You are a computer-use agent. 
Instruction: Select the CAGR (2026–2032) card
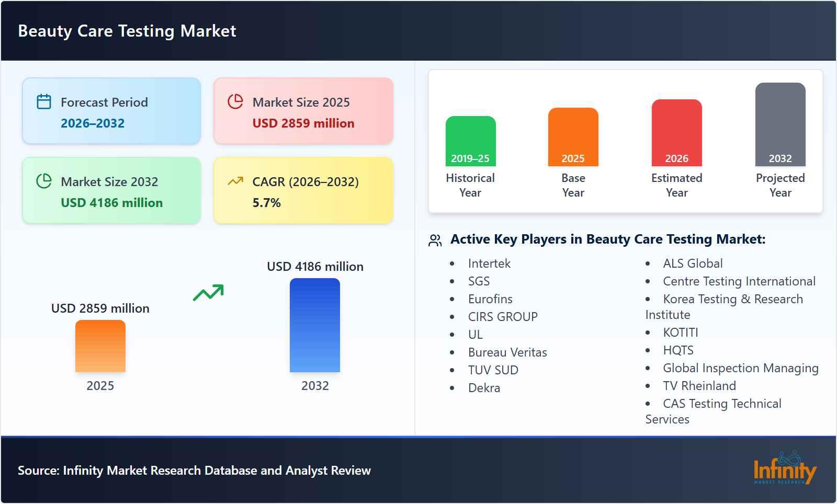303,190
